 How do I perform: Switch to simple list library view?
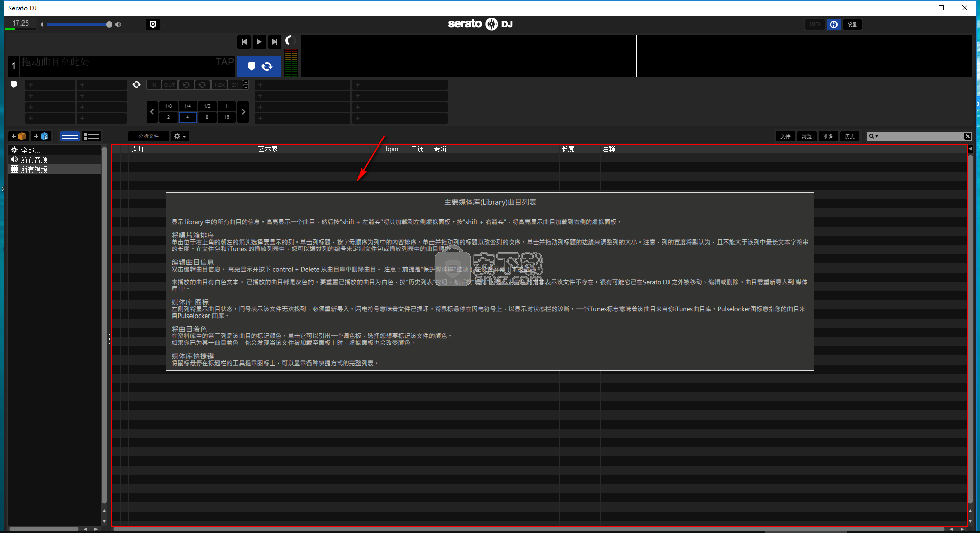[x=69, y=136]
